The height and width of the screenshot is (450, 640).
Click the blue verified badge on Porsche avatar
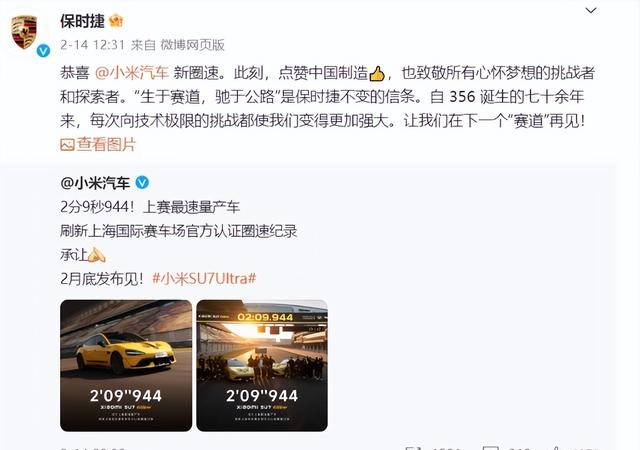(43, 51)
